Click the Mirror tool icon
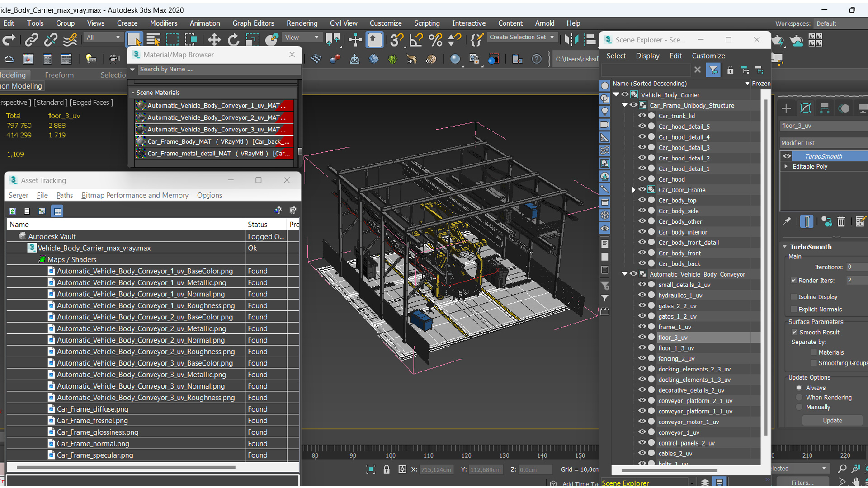 click(x=571, y=40)
